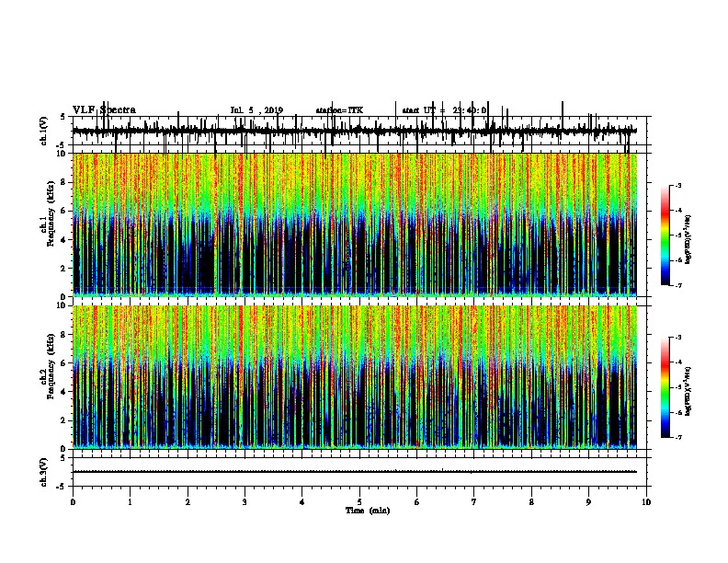Screen dimensions: 728x563
Task: Click the "-5" volt tick on ch.3(V) axis
Action: click(62, 487)
